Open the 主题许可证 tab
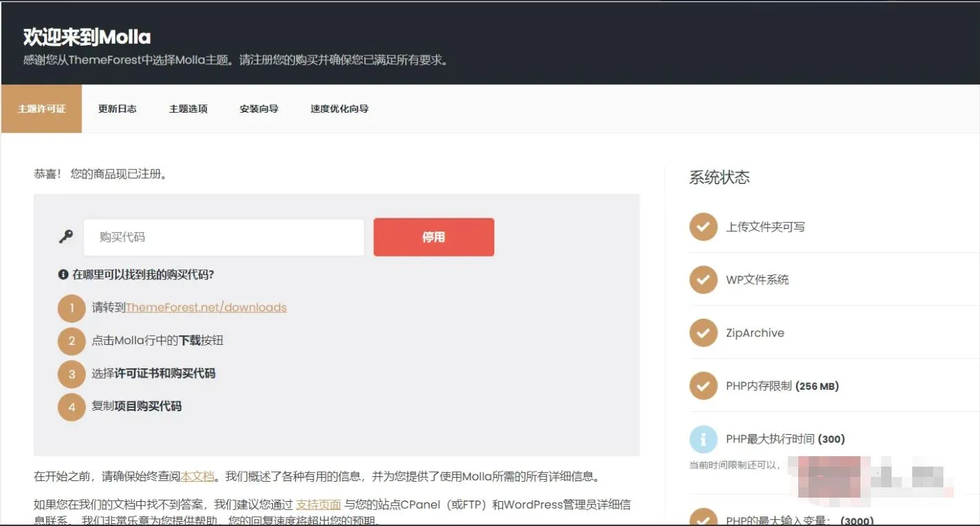This screenshot has width=980, height=526. (x=41, y=109)
